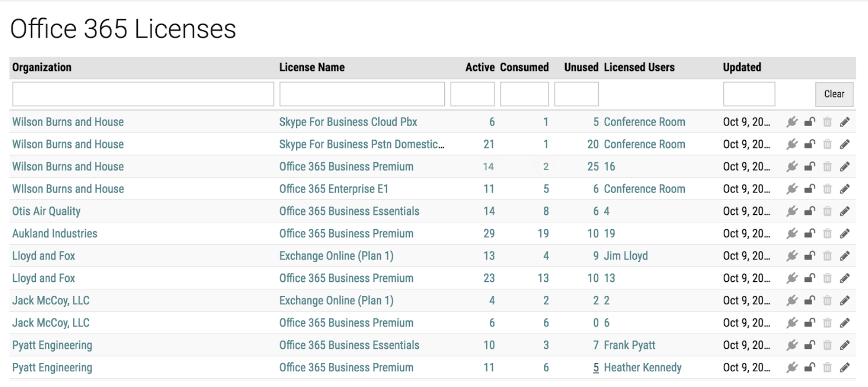
Task: Click plug icon for Aukland Industries row
Action: [x=792, y=234]
